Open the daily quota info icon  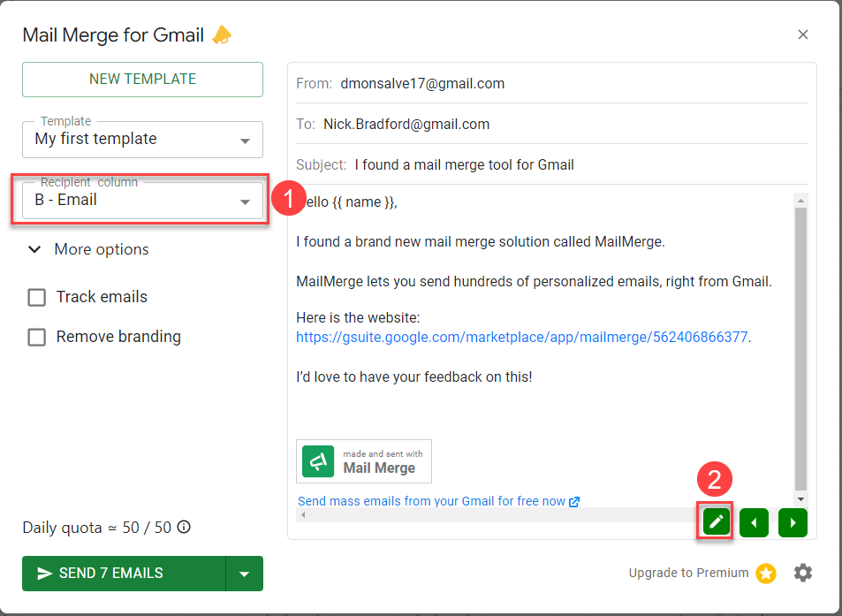pyautogui.click(x=184, y=527)
